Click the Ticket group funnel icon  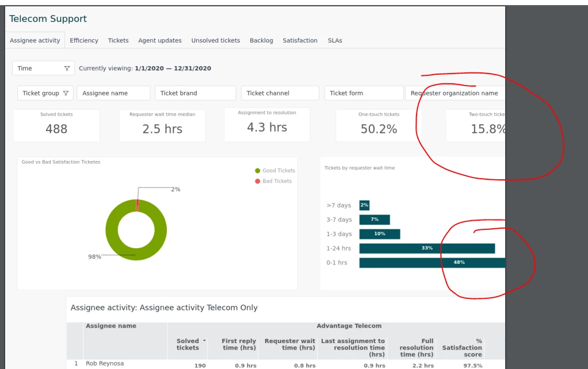pyautogui.click(x=66, y=93)
